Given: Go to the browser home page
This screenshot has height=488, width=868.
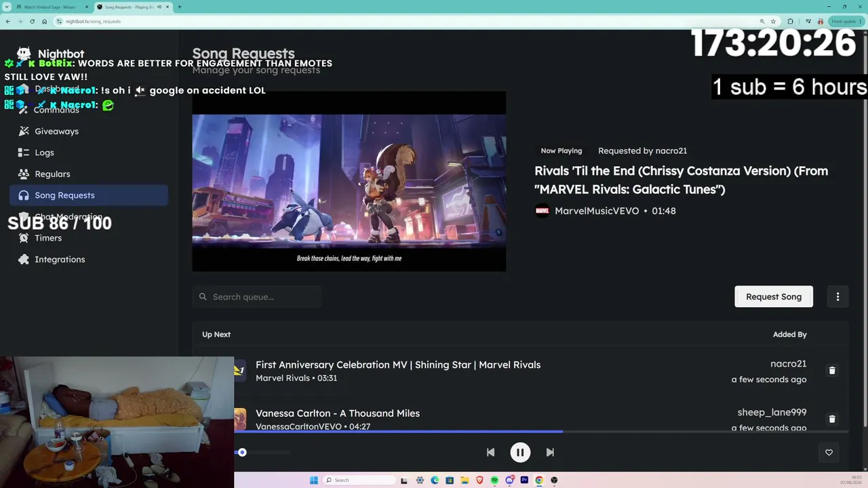Looking at the screenshot, I should pyautogui.click(x=44, y=21).
